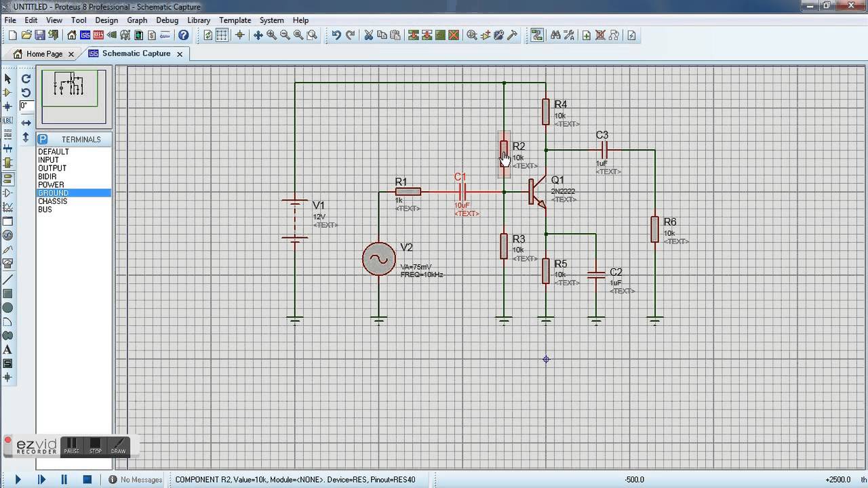The image size is (868, 488).
Task: Cut selection with the scissors icon
Action: (368, 35)
